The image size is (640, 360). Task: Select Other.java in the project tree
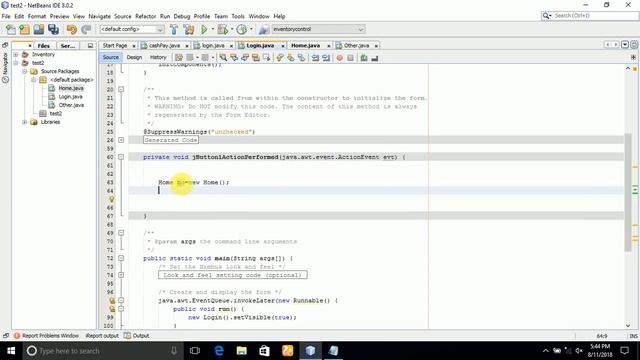point(71,105)
